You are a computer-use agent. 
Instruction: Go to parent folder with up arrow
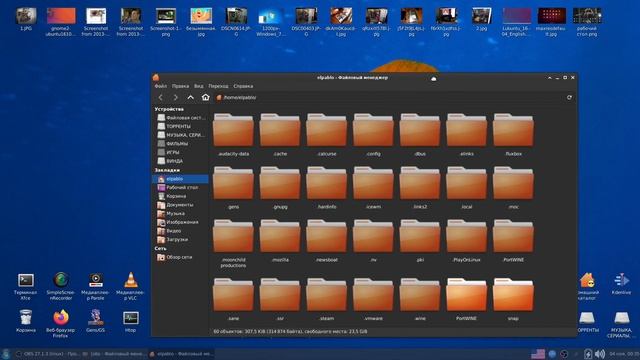pyautogui.click(x=191, y=98)
